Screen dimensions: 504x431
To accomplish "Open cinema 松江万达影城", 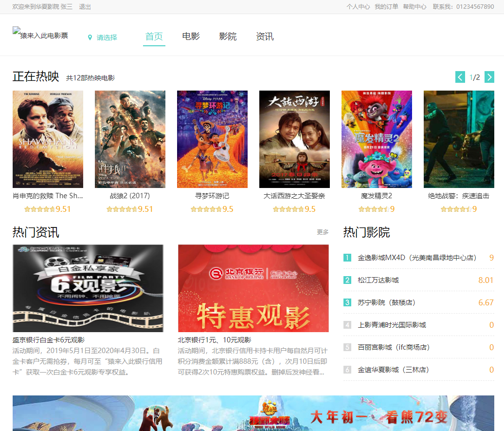I will [x=378, y=280].
